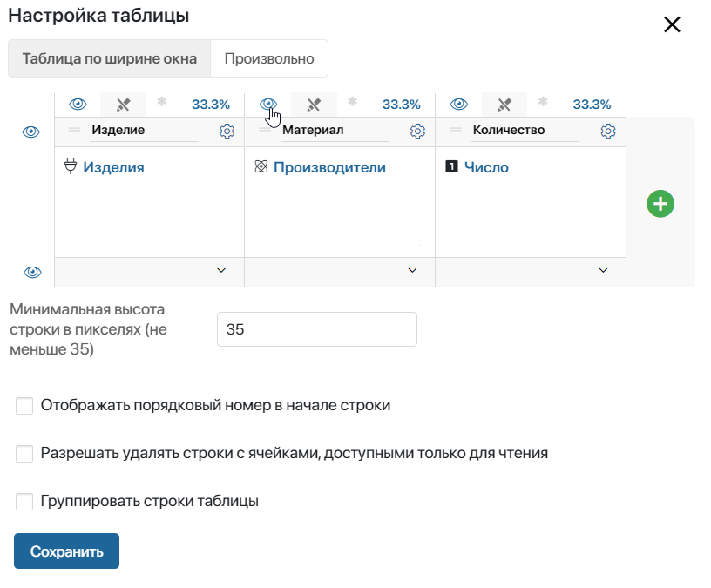Click required asterisk for Изделие column
The image size is (711, 588).
pyautogui.click(x=161, y=102)
